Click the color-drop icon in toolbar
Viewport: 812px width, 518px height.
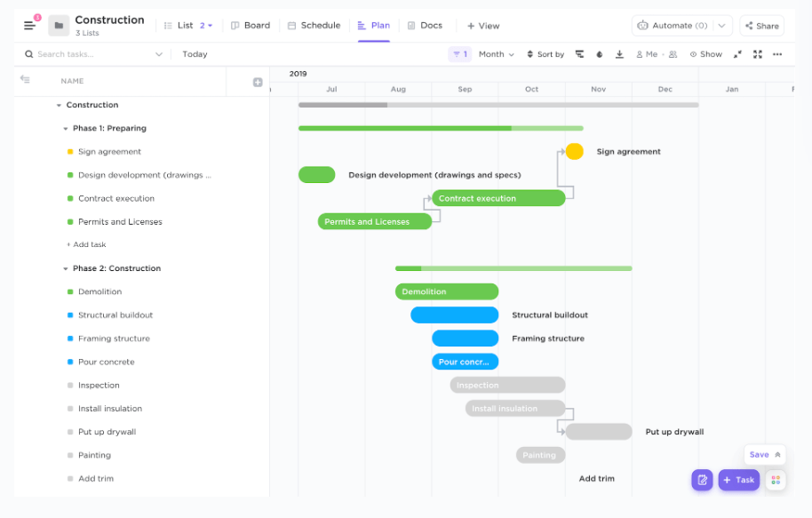[600, 54]
